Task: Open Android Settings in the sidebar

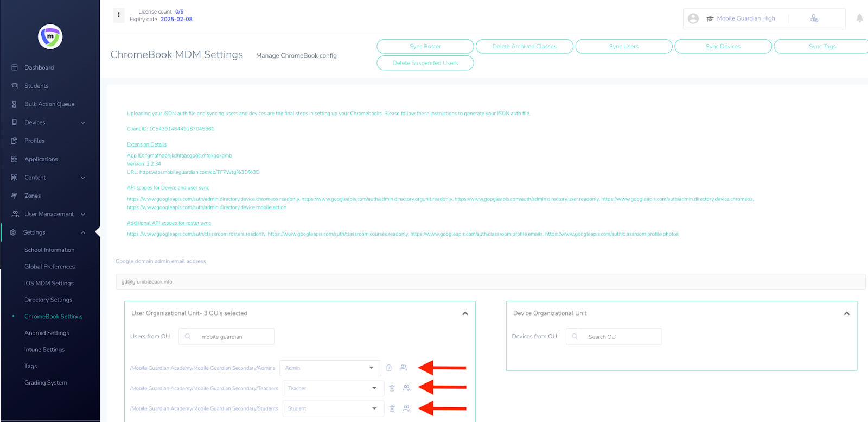Action: click(x=47, y=333)
